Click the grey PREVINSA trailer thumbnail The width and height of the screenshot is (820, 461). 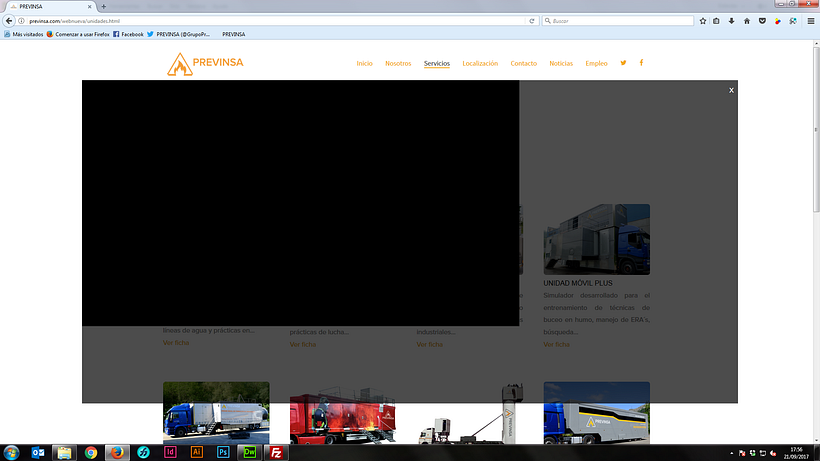597,413
